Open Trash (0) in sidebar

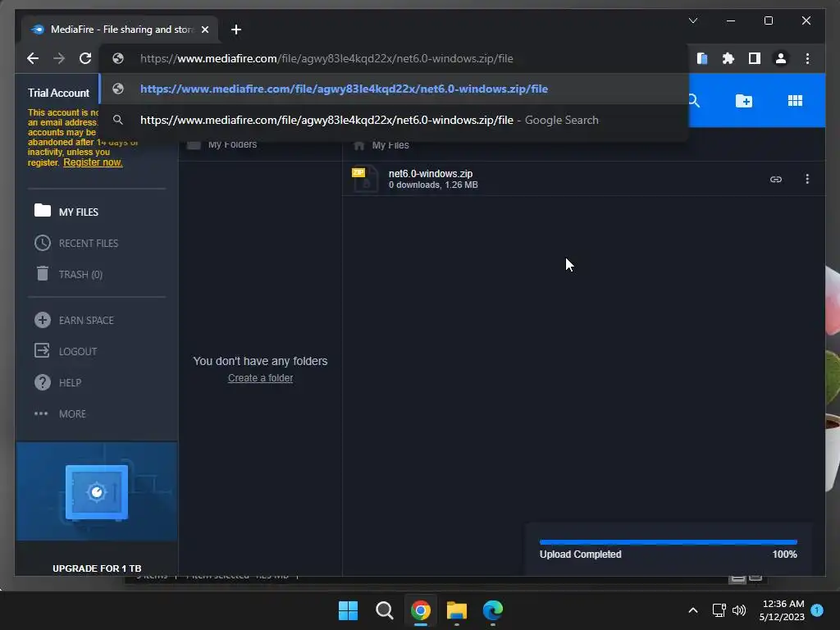tap(80, 274)
